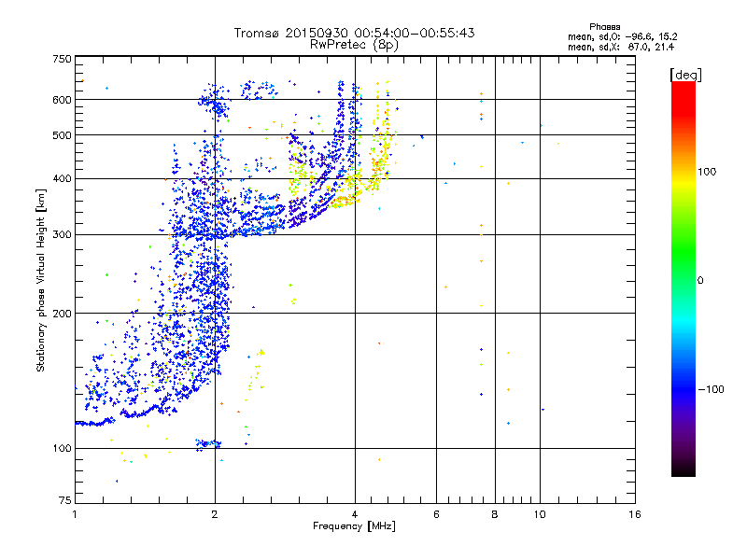The height and width of the screenshot is (560, 747).
Task: Click the 'Phases' header label
Action: (x=604, y=27)
